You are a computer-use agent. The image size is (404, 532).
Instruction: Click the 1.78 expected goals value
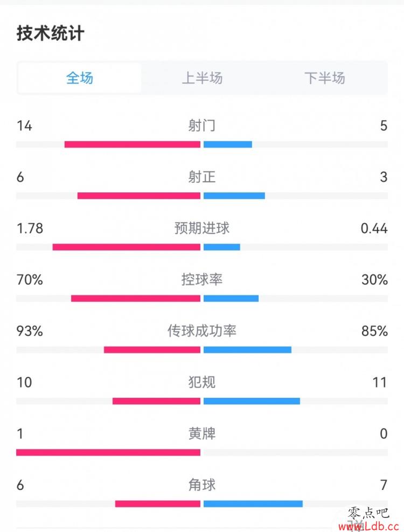click(x=30, y=229)
